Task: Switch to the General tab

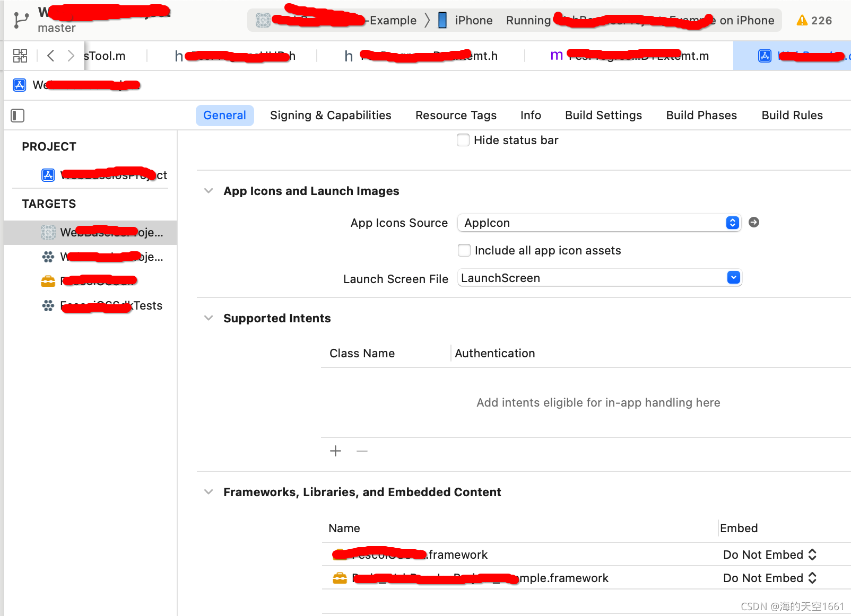Action: [x=225, y=116]
